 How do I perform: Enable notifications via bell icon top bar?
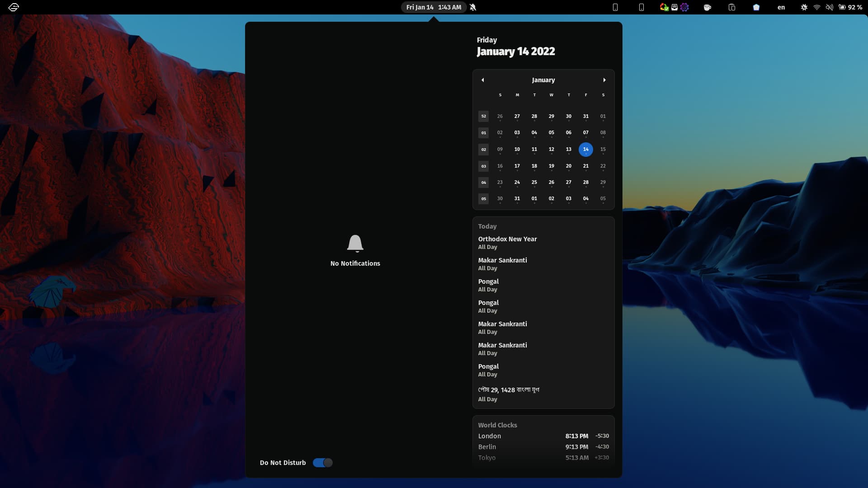click(x=473, y=7)
